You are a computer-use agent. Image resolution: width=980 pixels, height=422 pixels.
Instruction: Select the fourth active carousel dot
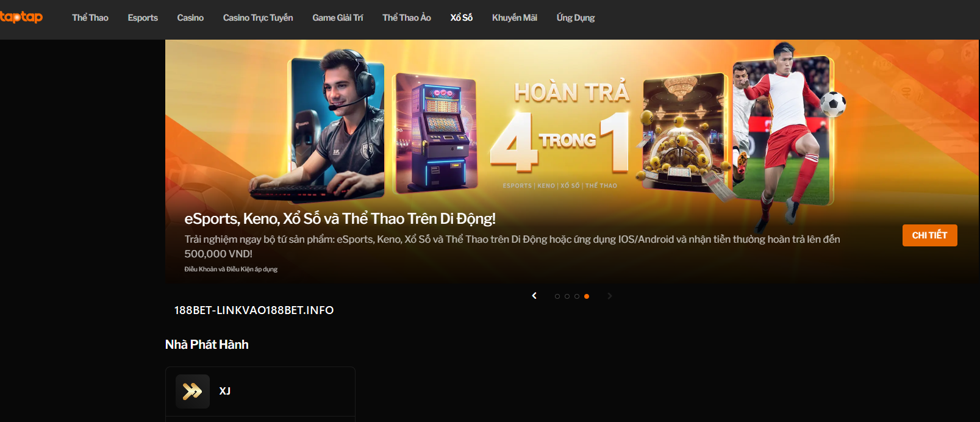click(587, 296)
